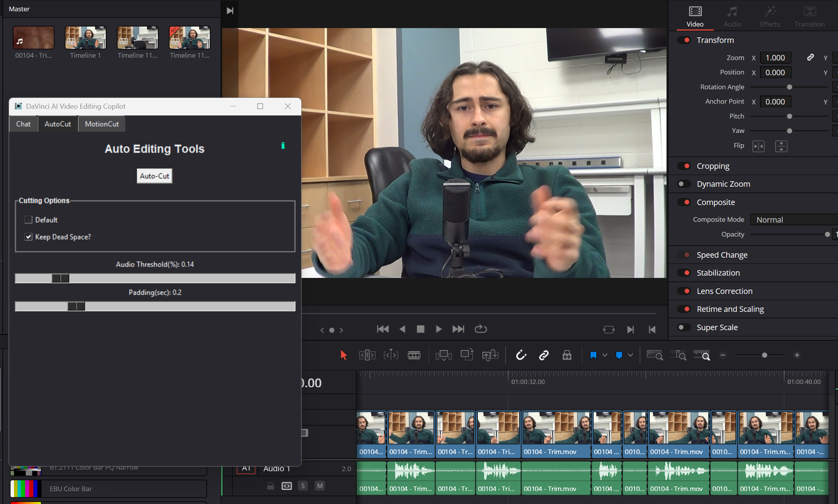Select the Blade edit mode tool
The image size is (838, 504).
point(414,355)
